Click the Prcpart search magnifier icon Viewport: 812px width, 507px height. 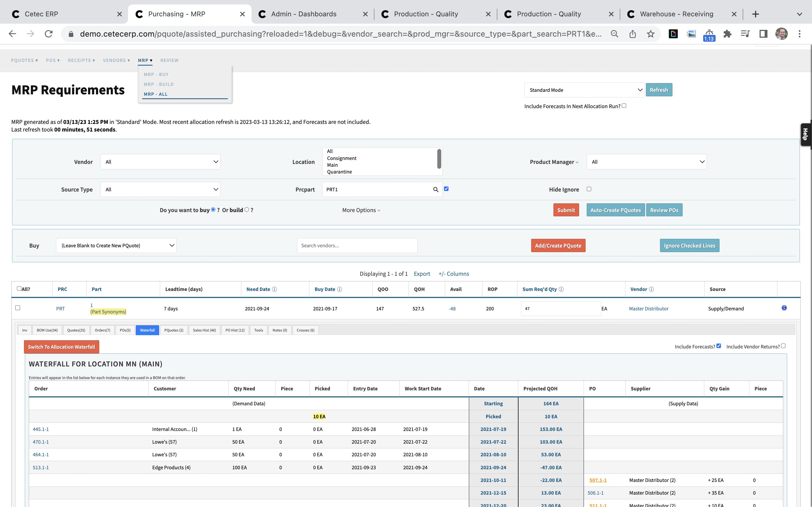(x=436, y=190)
